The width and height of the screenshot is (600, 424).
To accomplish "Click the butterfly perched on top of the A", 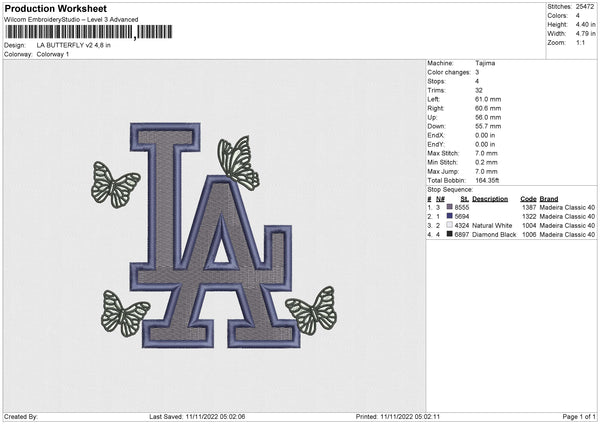I will 239,163.
